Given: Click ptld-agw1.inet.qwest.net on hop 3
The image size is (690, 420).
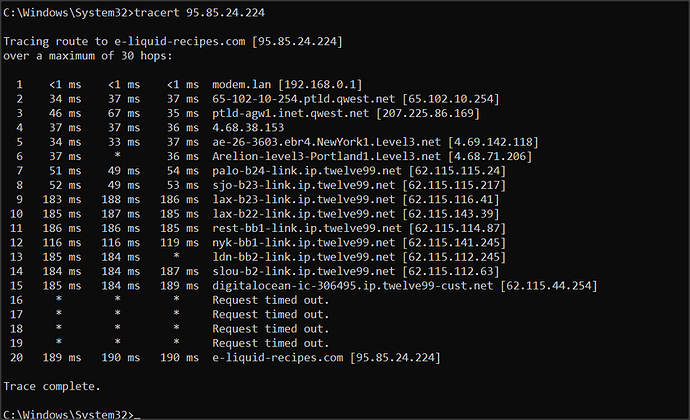Looking at the screenshot, I should coord(290,114).
